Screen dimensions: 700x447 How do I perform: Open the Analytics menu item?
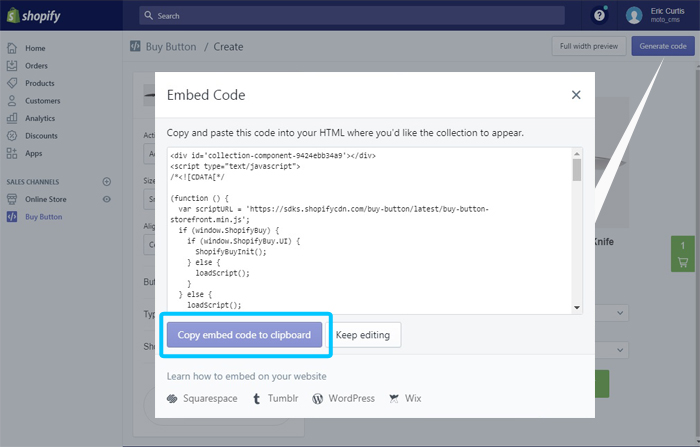click(40, 118)
